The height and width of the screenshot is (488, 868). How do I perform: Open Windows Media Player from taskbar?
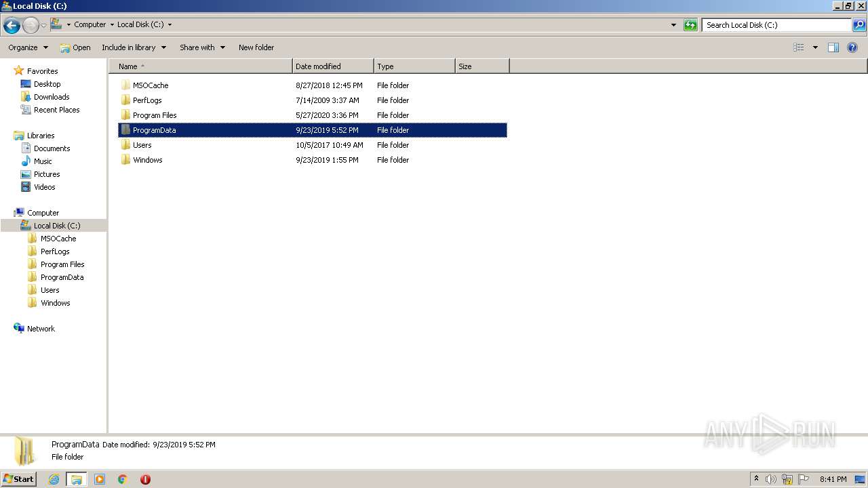[x=100, y=479]
